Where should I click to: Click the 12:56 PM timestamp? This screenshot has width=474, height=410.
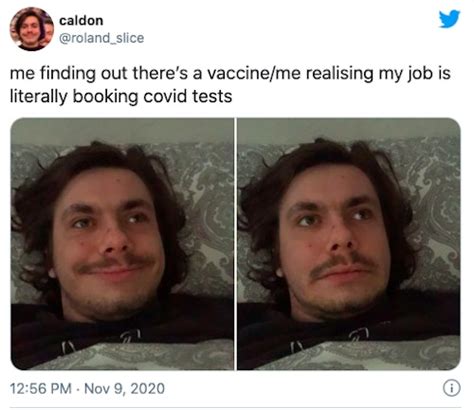pyautogui.click(x=41, y=389)
